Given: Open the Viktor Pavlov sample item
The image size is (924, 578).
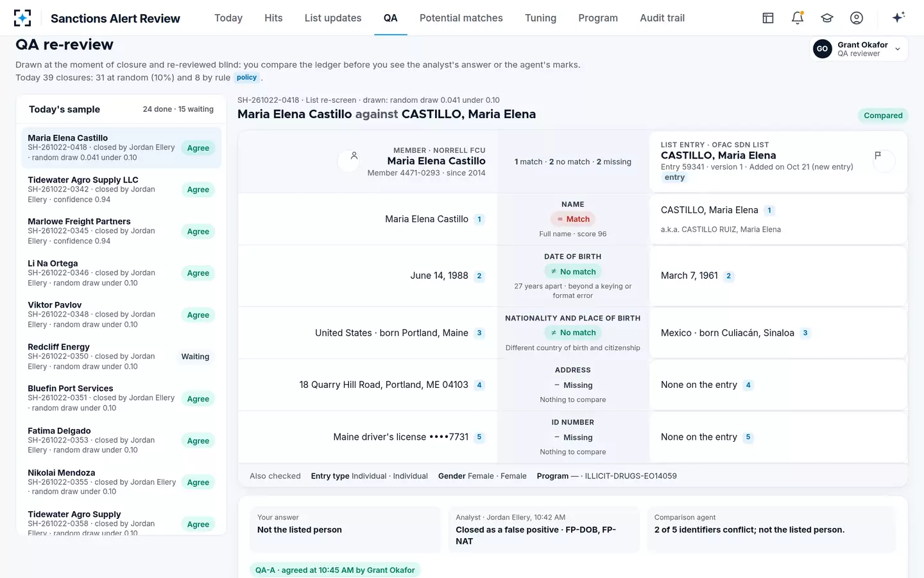Looking at the screenshot, I should click(x=121, y=315).
